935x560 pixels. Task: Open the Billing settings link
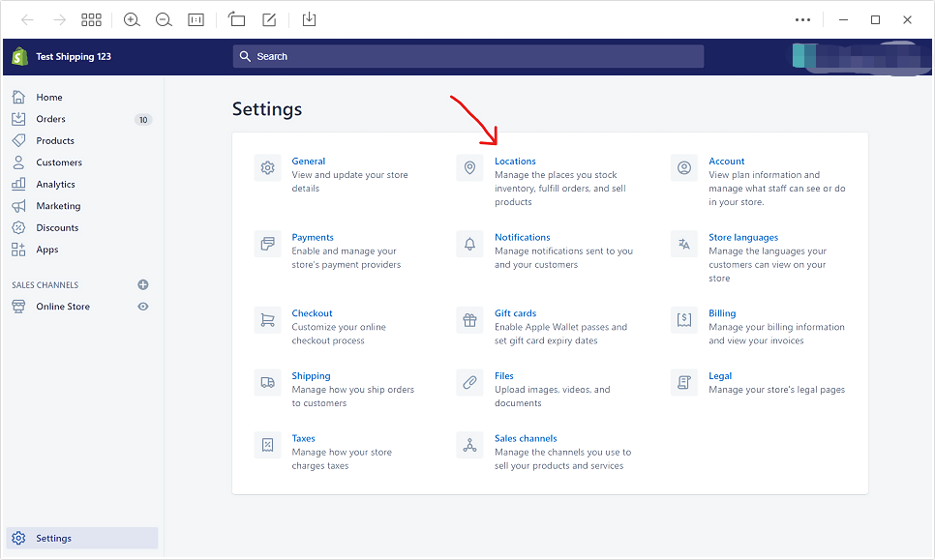722,312
